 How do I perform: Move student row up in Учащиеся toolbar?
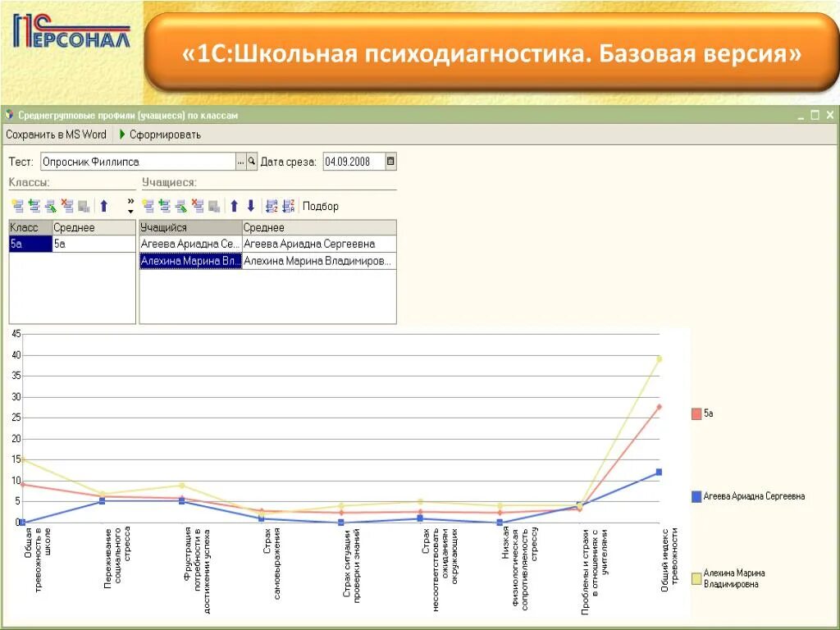point(234,206)
